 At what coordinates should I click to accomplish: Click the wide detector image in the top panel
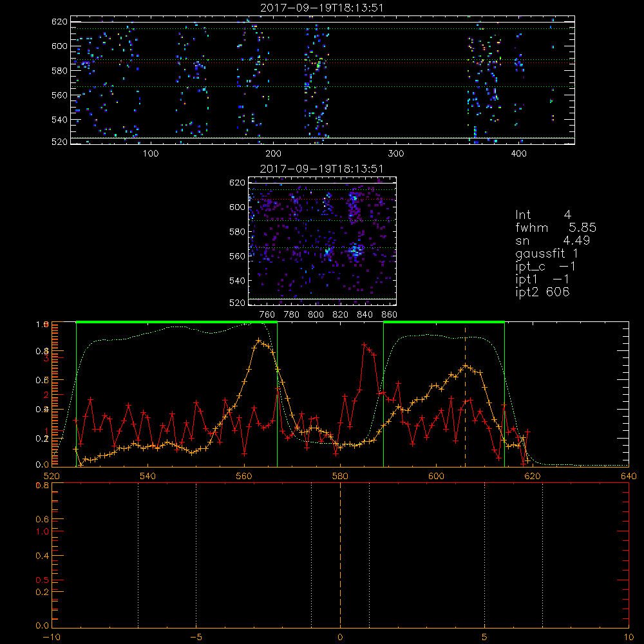[x=323, y=80]
